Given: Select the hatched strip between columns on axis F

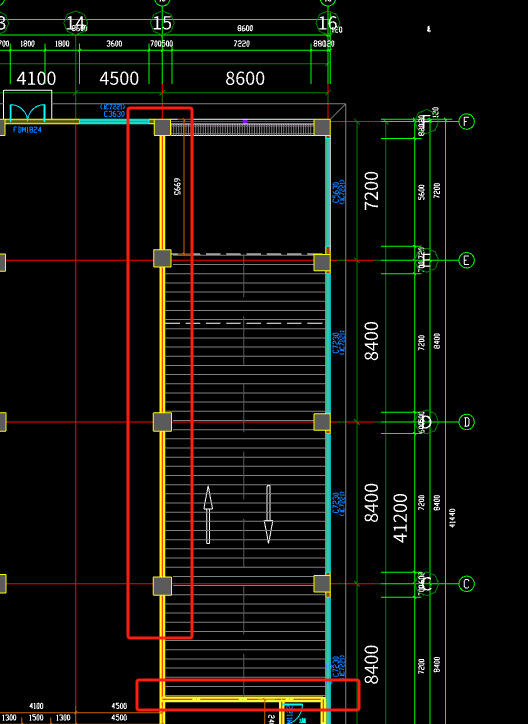Looking at the screenshot, I should coord(242,129).
